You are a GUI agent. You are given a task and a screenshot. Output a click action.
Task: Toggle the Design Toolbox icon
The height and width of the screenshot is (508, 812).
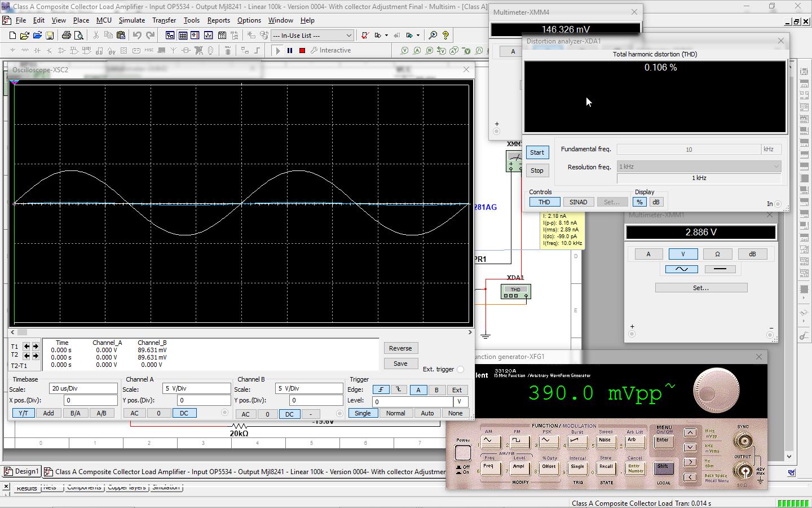click(x=170, y=35)
